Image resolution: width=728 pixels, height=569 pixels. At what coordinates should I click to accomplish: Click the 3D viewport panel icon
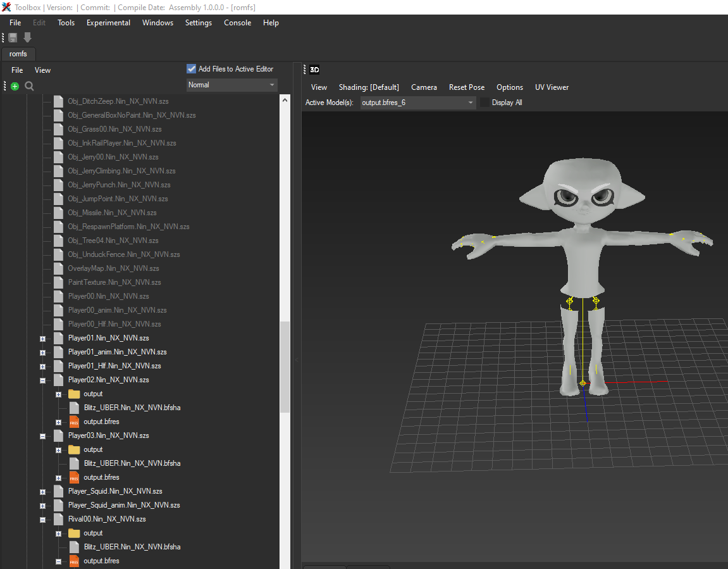[x=314, y=70]
